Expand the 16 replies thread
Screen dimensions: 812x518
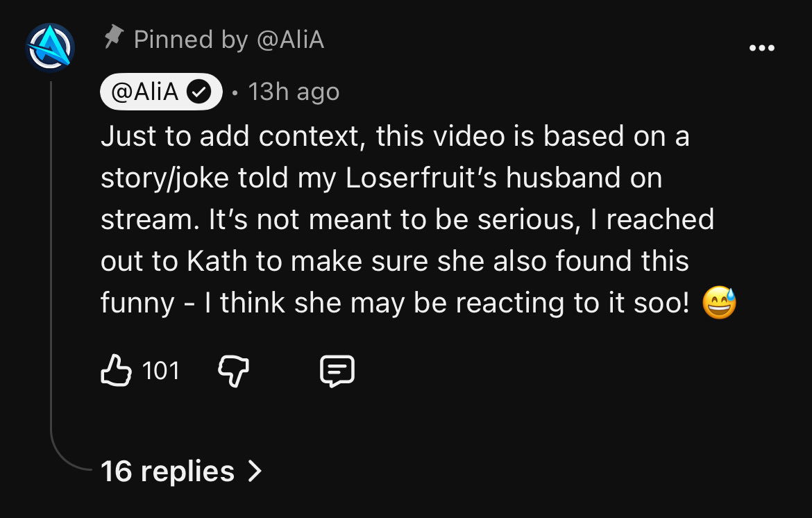(x=181, y=471)
